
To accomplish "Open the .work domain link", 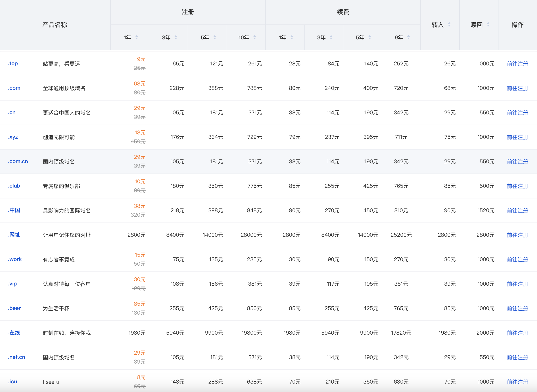I will (15, 259).
